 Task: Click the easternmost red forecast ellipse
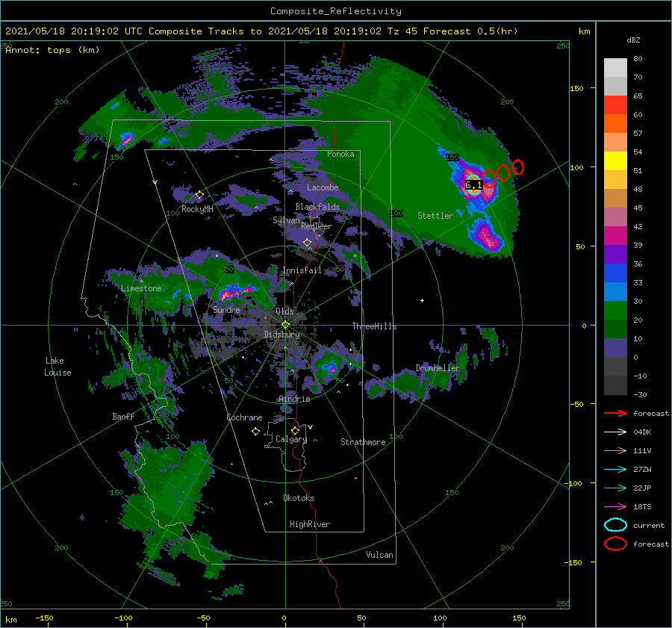tap(517, 167)
